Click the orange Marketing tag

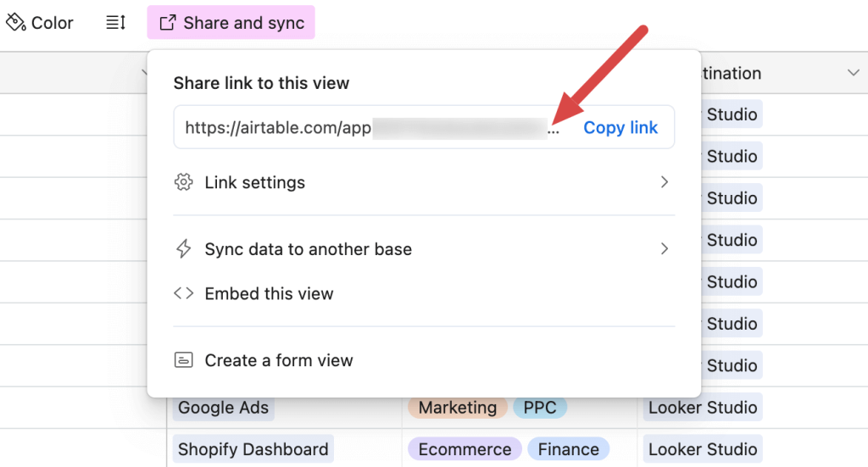click(457, 408)
